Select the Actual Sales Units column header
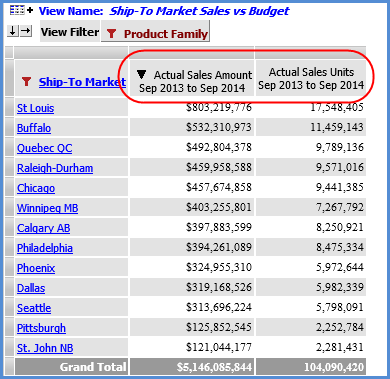The height and width of the screenshot is (379, 390). tap(311, 78)
